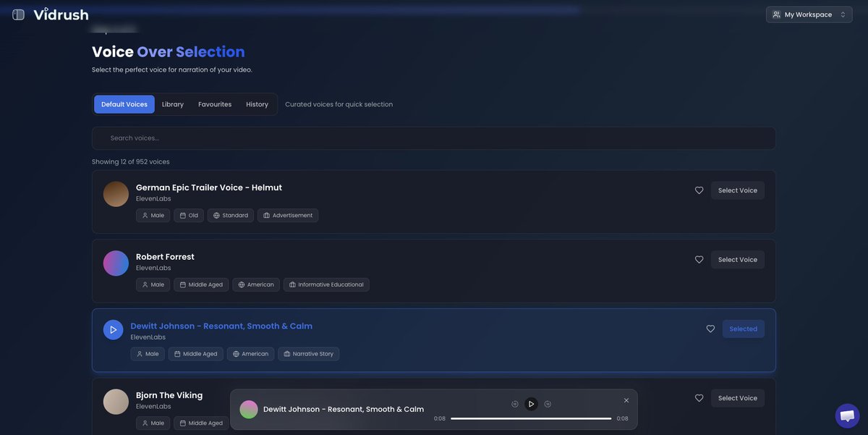The image size is (868, 435).
Task: Open the My Workspace dropdown
Action: [x=809, y=14]
